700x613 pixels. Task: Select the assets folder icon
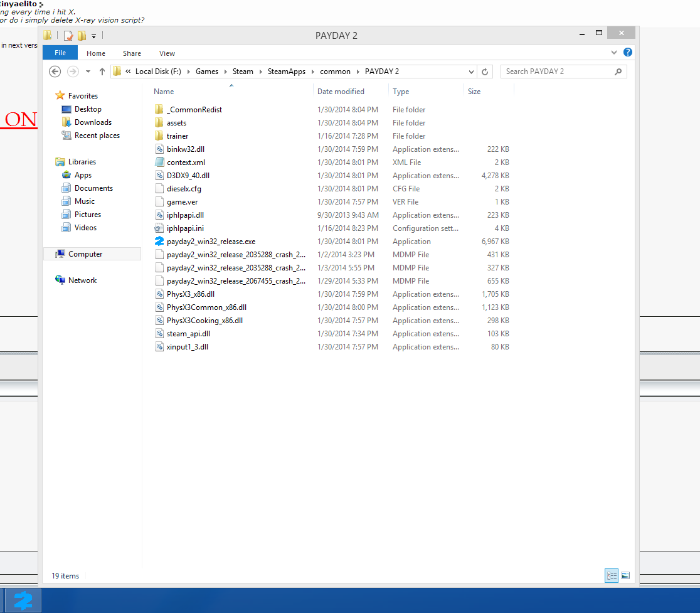tap(159, 122)
